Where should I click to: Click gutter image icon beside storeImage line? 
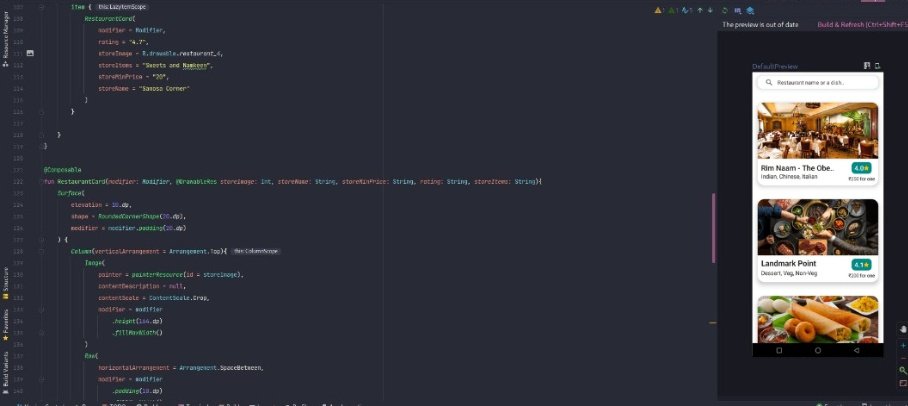(30, 53)
